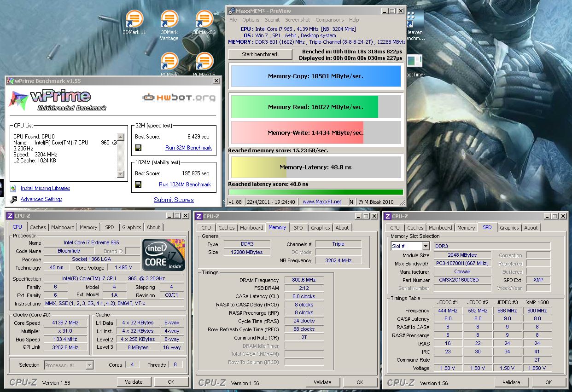The height and width of the screenshot is (392, 572).
Task: Switch to Caches tab in left CPU-Z
Action: coord(38,227)
